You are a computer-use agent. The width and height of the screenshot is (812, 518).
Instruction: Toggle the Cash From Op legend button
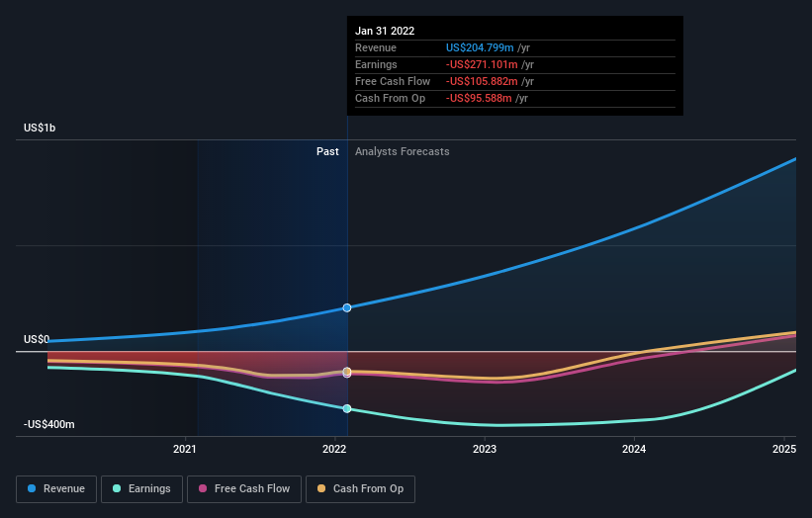point(360,489)
